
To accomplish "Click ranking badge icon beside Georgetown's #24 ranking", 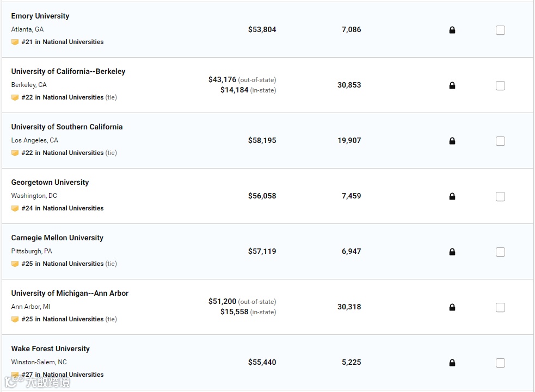I will coord(15,208).
